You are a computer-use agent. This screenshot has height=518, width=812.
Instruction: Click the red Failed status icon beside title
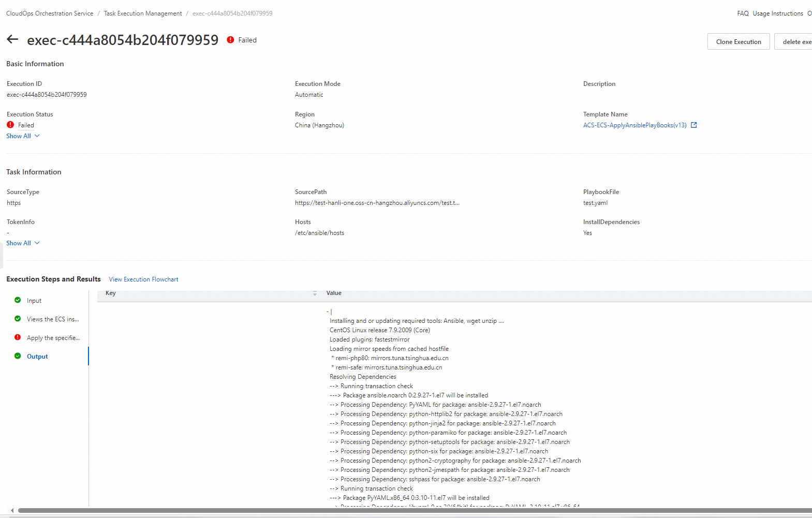[x=230, y=40]
